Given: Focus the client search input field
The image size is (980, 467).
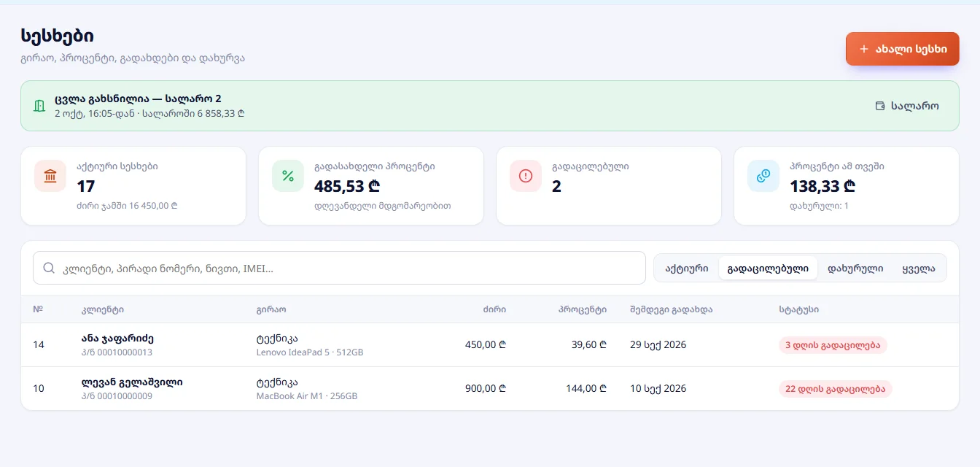Looking at the screenshot, I should click(339, 268).
